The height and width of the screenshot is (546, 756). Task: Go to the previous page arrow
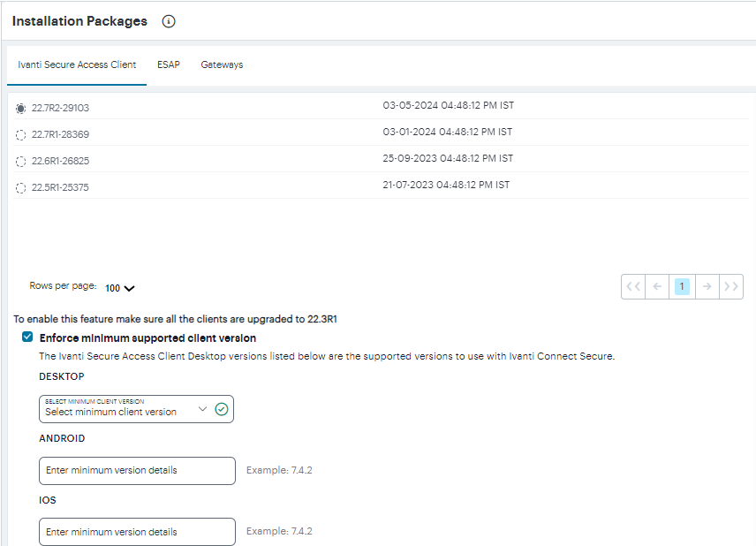[657, 286]
